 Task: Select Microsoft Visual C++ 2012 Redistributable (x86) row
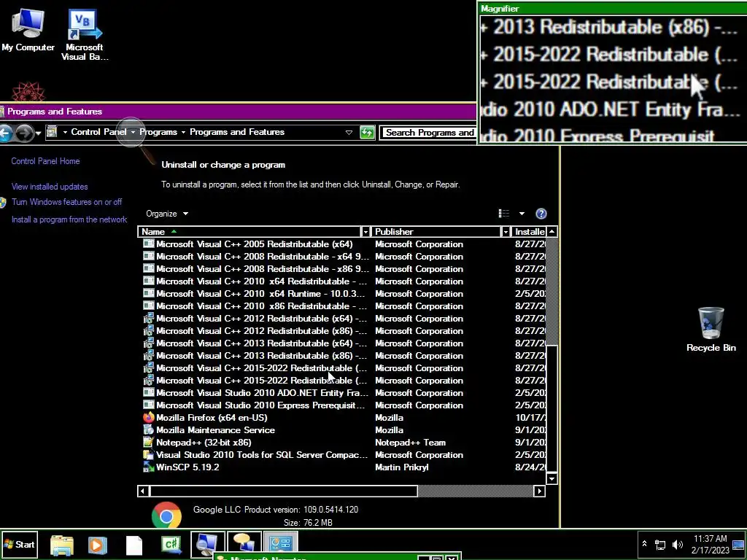(x=344, y=331)
